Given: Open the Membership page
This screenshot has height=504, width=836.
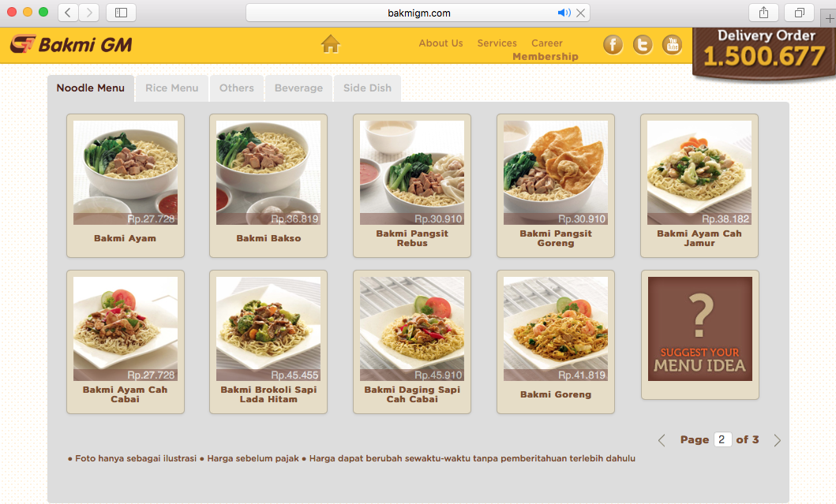Looking at the screenshot, I should point(545,57).
